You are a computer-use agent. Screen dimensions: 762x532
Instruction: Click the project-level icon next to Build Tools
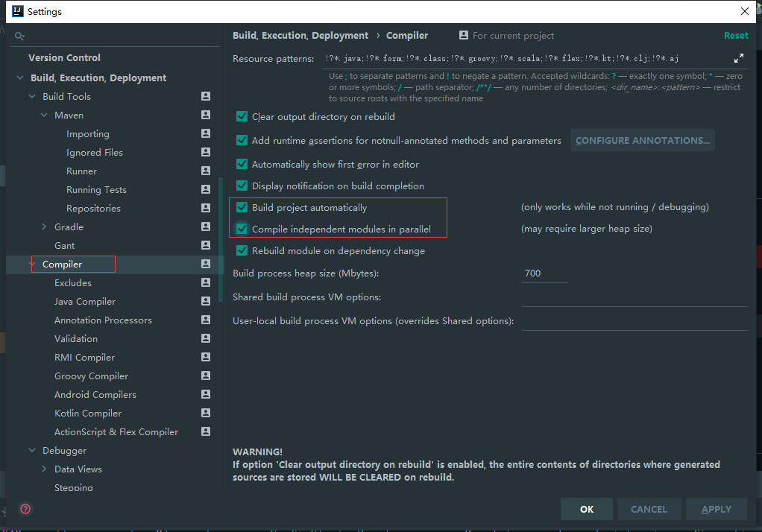[206, 96]
